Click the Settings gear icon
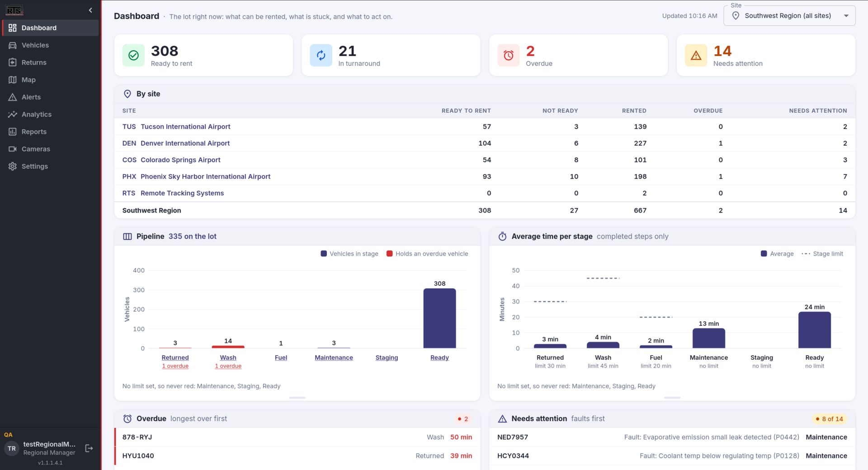The height and width of the screenshot is (470, 868). click(x=13, y=166)
